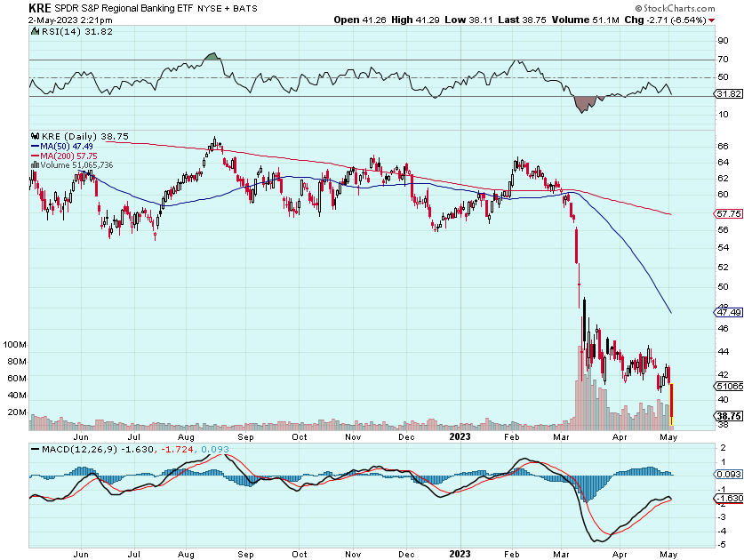
Task: Click the NYSE + BATS exchange label
Action: (x=228, y=9)
